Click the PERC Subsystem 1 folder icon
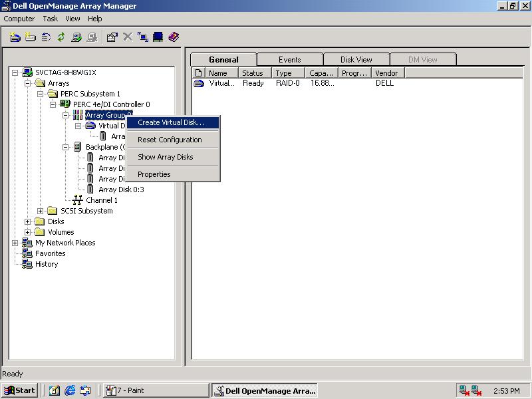This screenshot has width=532, height=399. click(x=53, y=94)
